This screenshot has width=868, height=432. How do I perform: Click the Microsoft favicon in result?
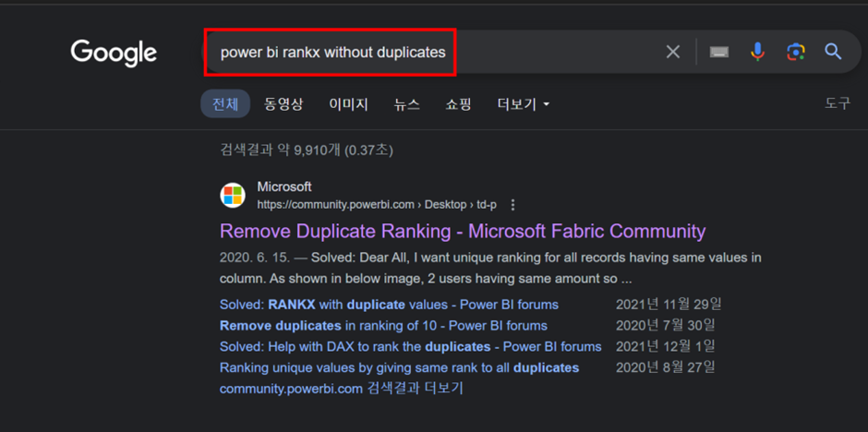point(233,196)
